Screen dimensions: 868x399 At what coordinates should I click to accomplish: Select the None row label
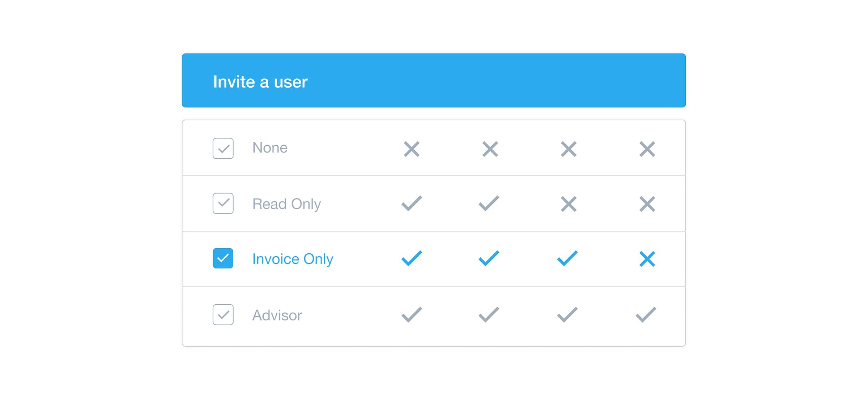tap(270, 148)
